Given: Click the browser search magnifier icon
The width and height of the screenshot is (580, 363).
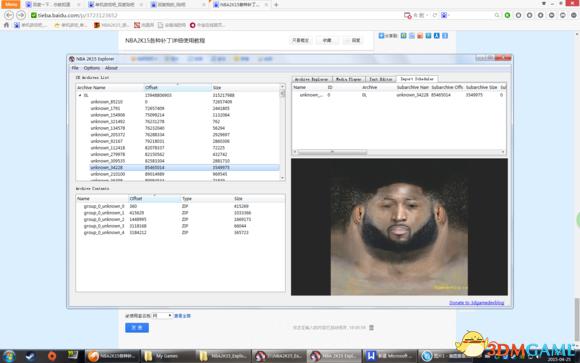Looking at the screenshot, I should (497, 15).
